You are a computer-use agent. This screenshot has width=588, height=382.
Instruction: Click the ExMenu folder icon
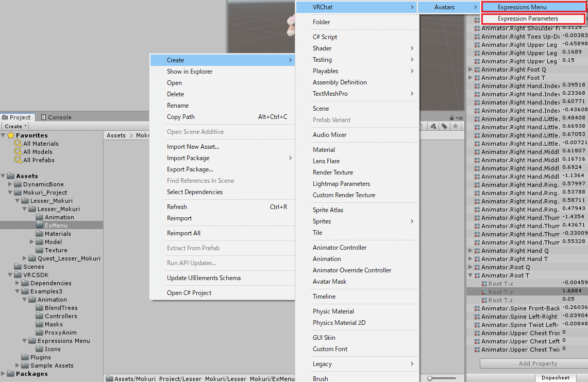(x=39, y=225)
